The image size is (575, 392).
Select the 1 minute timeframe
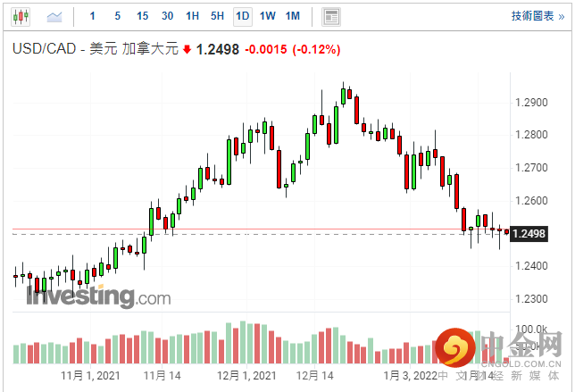pyautogui.click(x=93, y=16)
